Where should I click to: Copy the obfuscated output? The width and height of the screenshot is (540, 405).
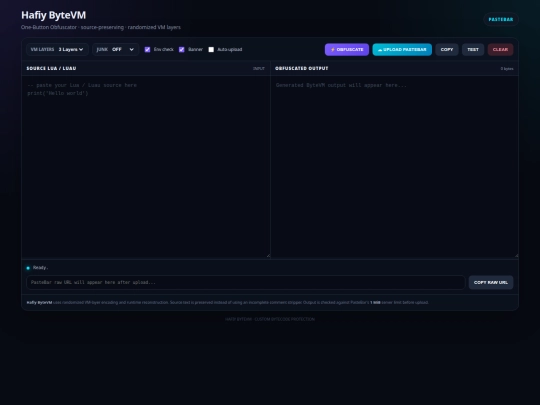click(447, 50)
